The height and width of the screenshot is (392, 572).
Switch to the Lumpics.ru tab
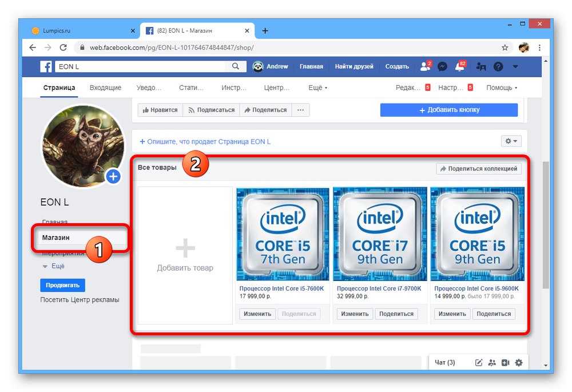[x=83, y=31]
